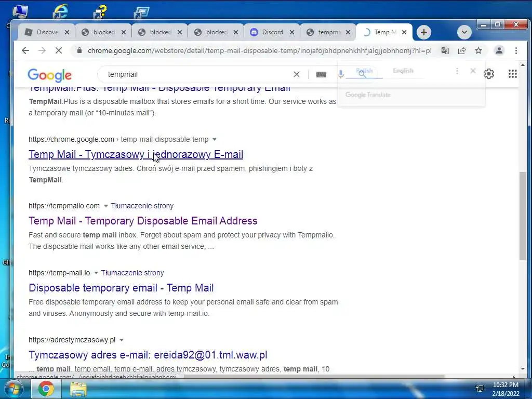Image resolution: width=532 pixels, height=399 pixels.
Task: Open Internet Explorer desktop shortcut
Action: [x=60, y=11]
